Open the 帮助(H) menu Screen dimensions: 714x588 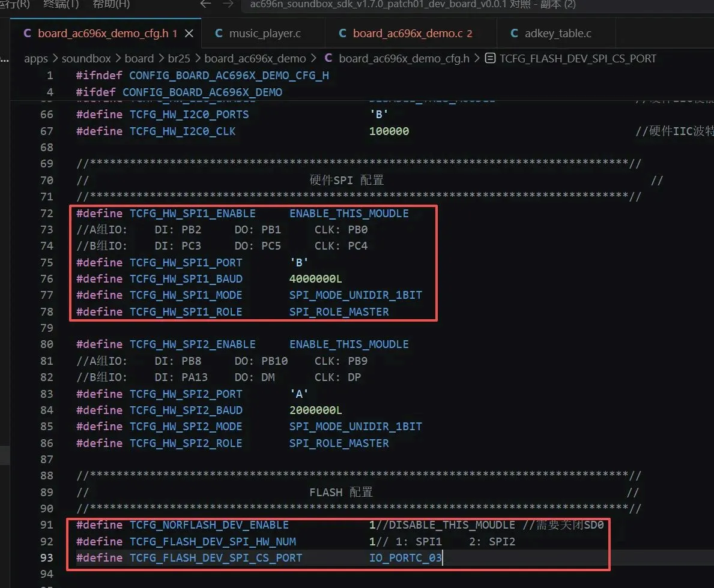coord(111,4)
